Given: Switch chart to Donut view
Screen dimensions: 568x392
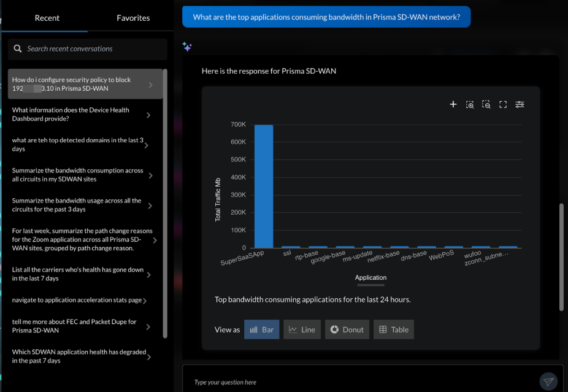Looking at the screenshot, I should pyautogui.click(x=347, y=329).
